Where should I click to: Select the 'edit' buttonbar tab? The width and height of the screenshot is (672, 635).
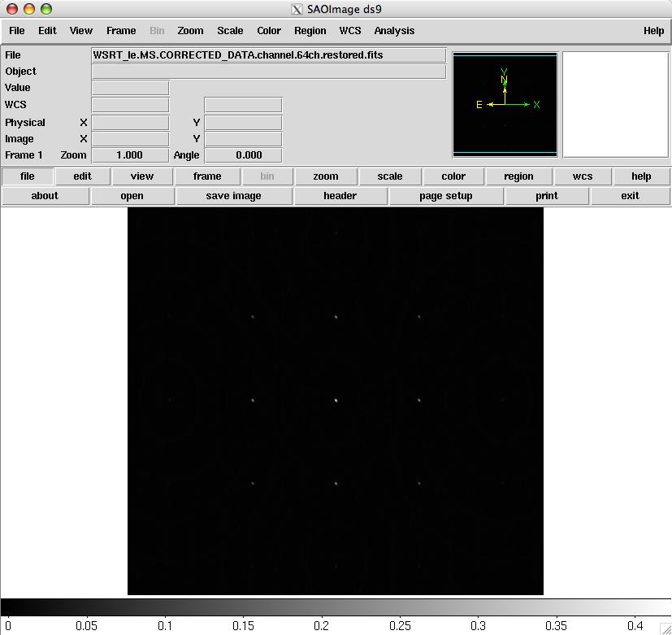click(82, 176)
